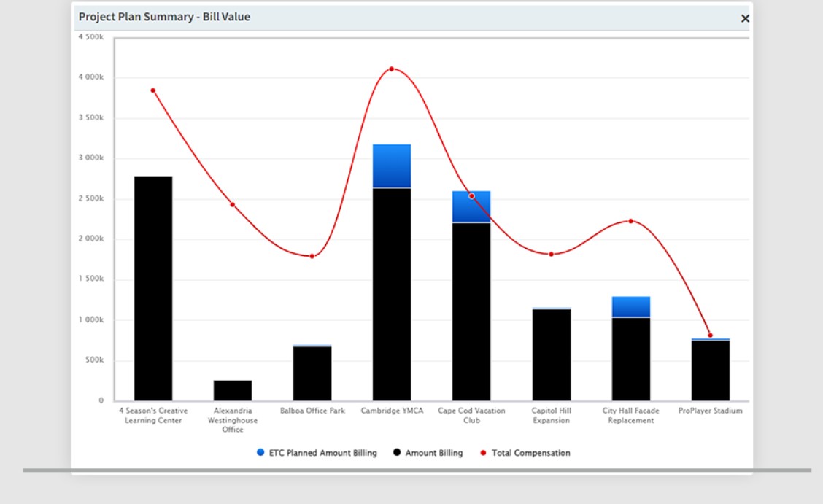Click the Balboa Office Park black bar
Image resolution: width=823 pixels, height=504 pixels.
pyautogui.click(x=312, y=373)
